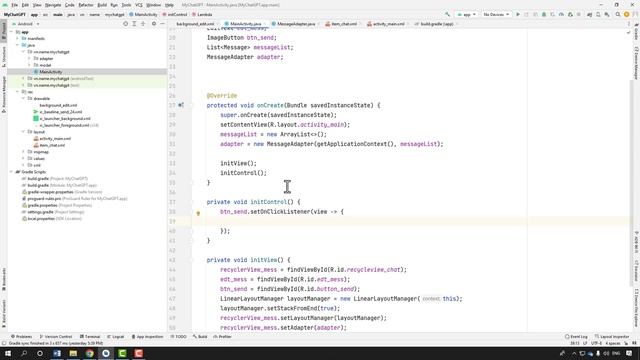Expand the mipmap folder
This screenshot has height=360, width=640.
(23, 152)
